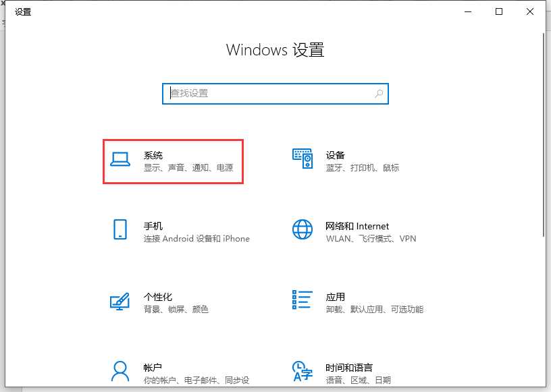Choose the 个性化 paintbrush icon

click(120, 301)
